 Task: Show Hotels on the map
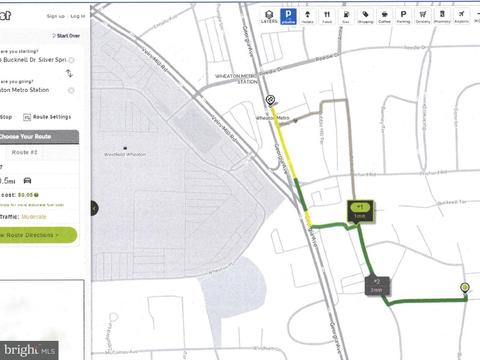(x=307, y=16)
